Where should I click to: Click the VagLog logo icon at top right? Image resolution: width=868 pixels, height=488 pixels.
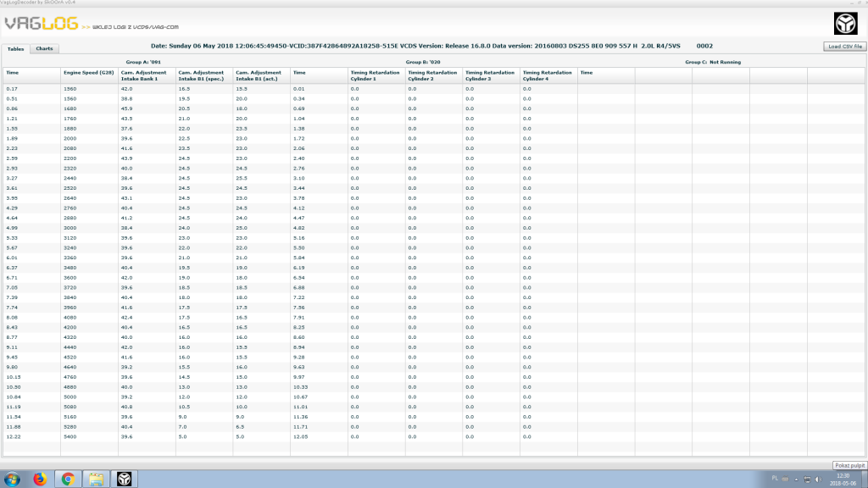pyautogui.click(x=845, y=24)
